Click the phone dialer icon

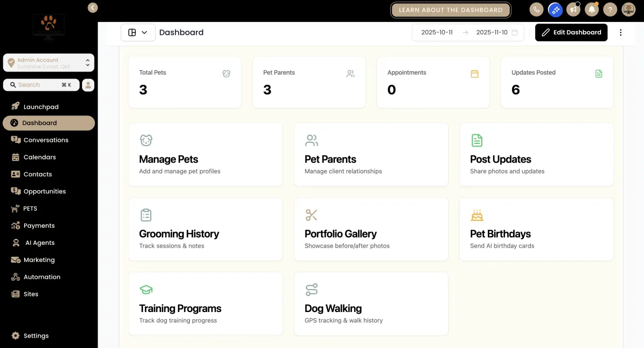click(x=536, y=10)
